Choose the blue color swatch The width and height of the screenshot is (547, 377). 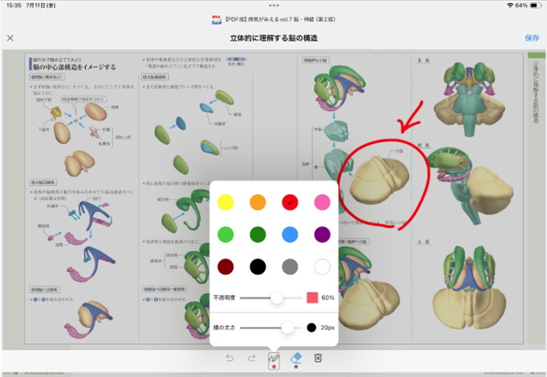point(290,234)
